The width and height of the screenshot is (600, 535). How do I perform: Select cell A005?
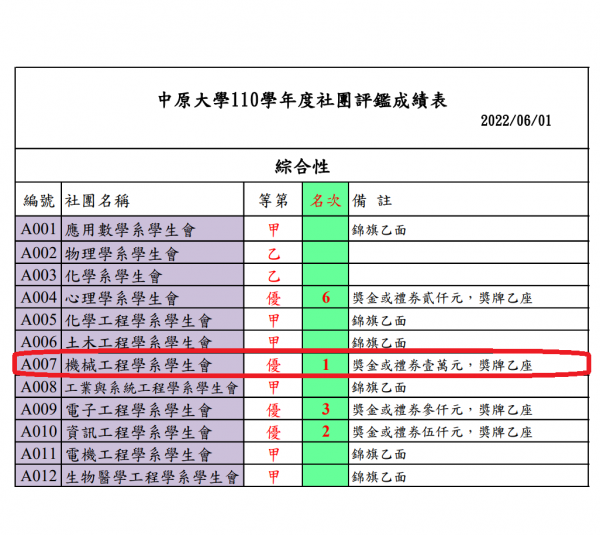(39, 320)
